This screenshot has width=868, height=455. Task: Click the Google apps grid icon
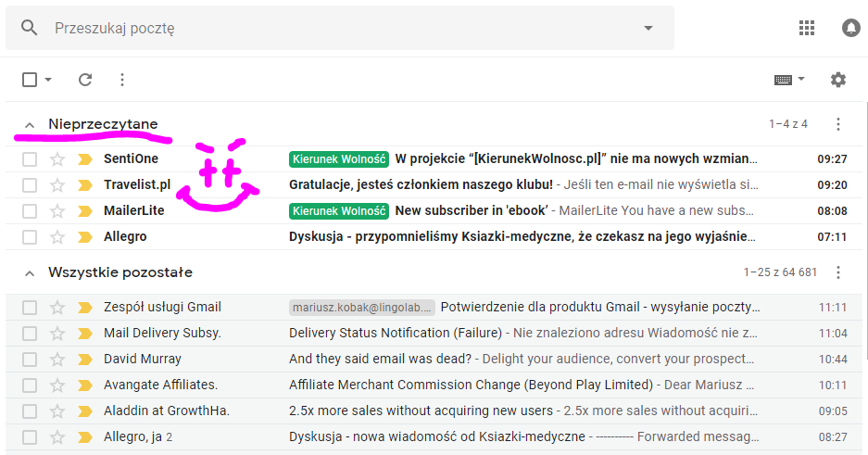(x=807, y=28)
